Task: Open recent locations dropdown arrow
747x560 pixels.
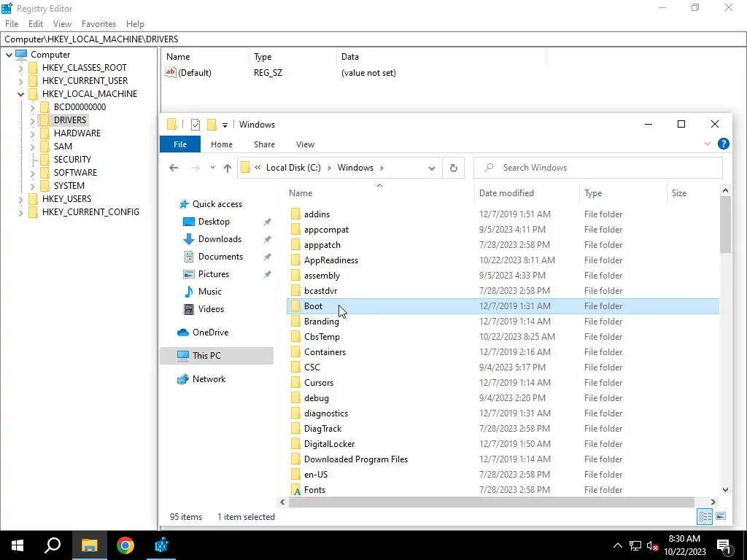Action: (212, 168)
